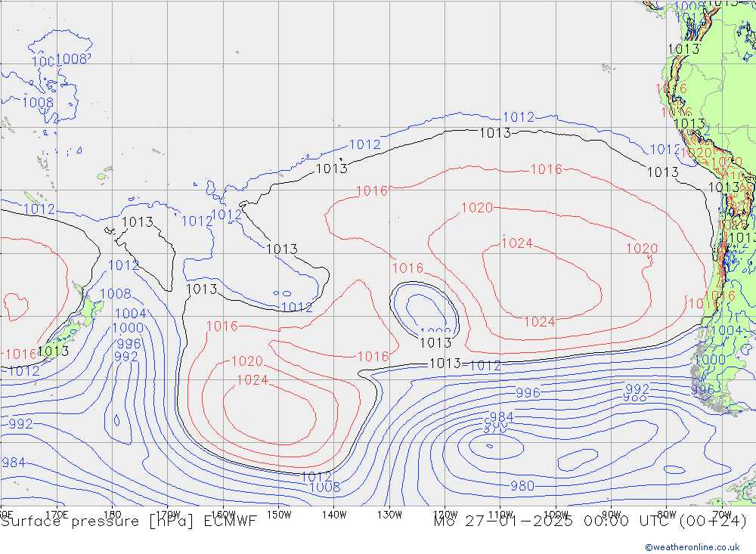Image resolution: width=756 pixels, height=554 pixels.
Task: Click the 996 isobar label near 100W
Action: (528, 392)
